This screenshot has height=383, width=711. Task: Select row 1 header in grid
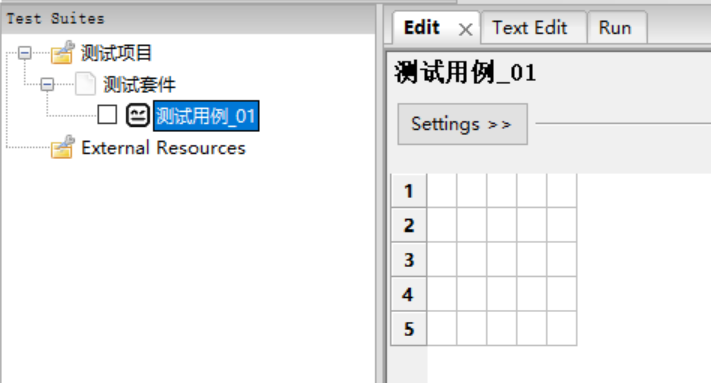409,190
